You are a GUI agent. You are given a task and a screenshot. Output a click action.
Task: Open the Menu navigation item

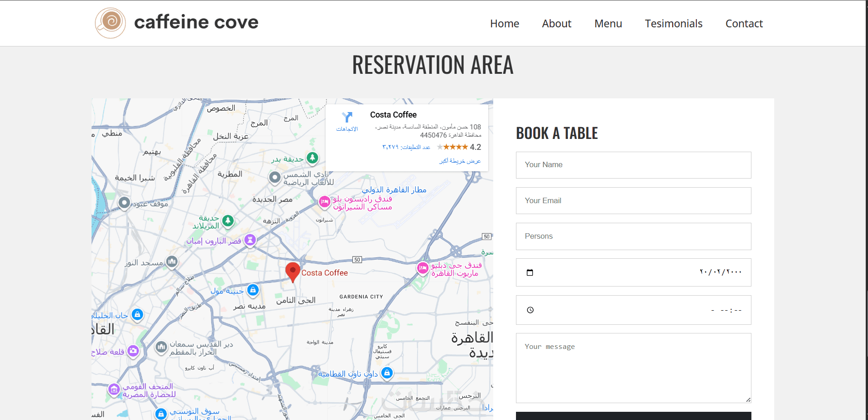tap(608, 24)
